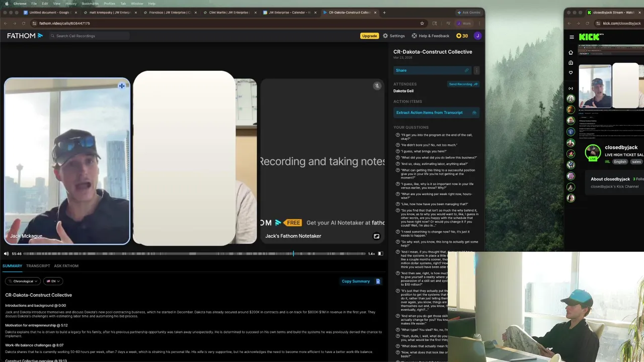Open Fathom Settings
Screen dimensions: 644x362
tap(394, 36)
